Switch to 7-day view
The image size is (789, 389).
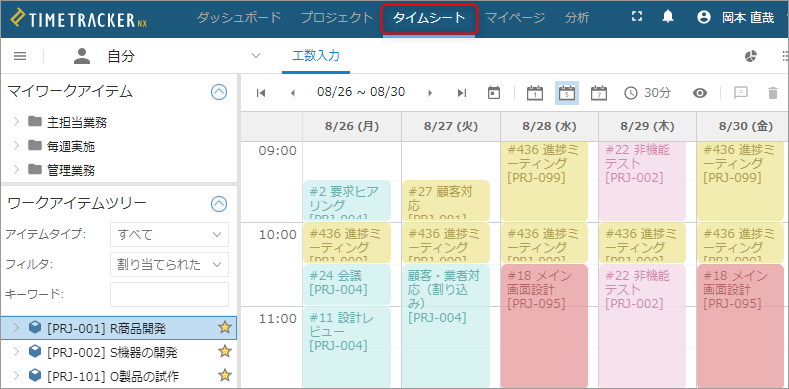click(x=599, y=93)
